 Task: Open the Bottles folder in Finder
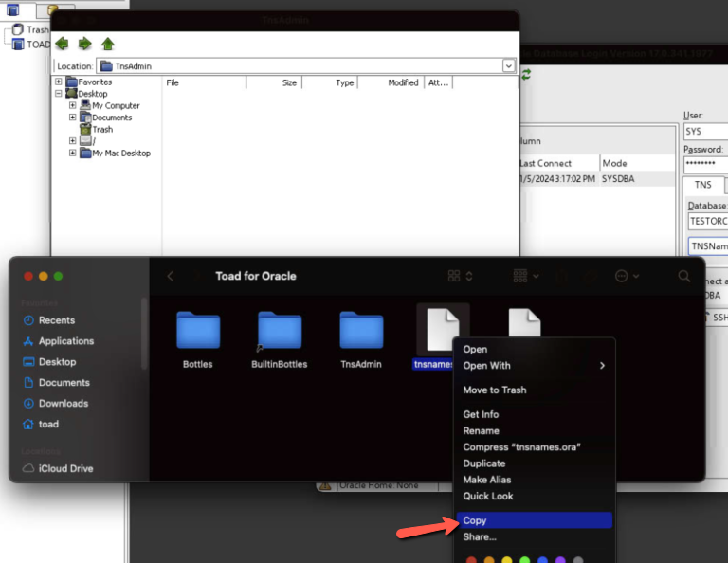click(198, 339)
